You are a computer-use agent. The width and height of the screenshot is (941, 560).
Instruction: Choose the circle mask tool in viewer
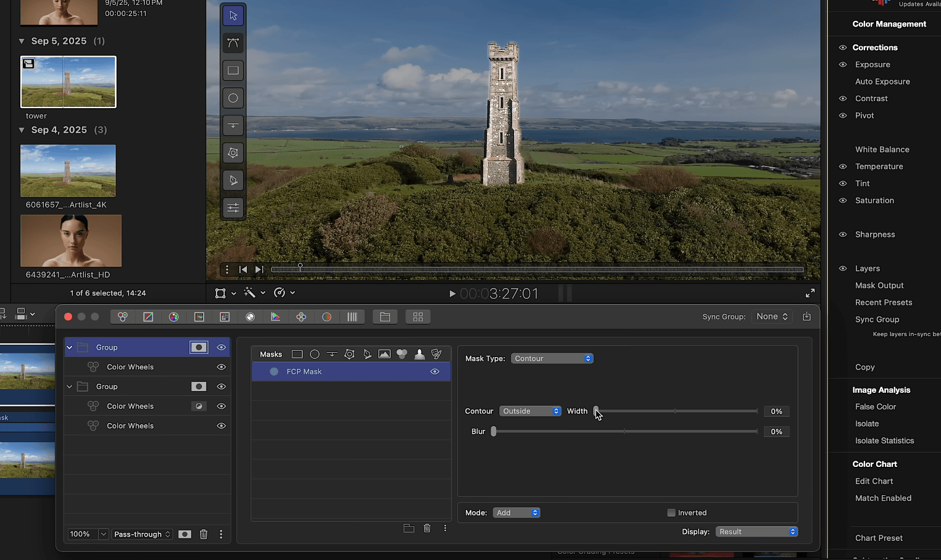(x=233, y=98)
